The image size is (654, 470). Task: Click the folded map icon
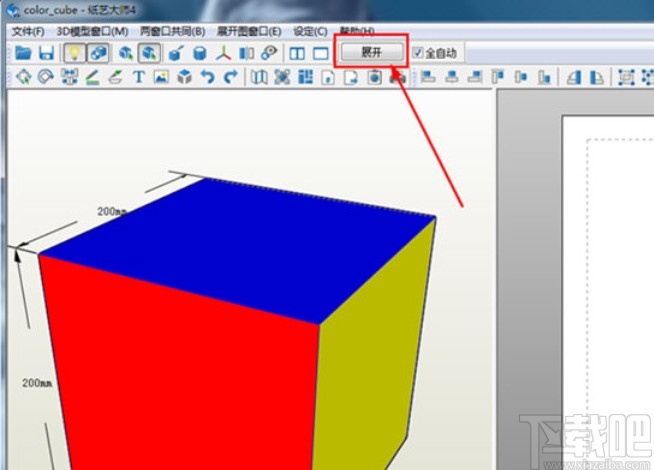(259, 77)
